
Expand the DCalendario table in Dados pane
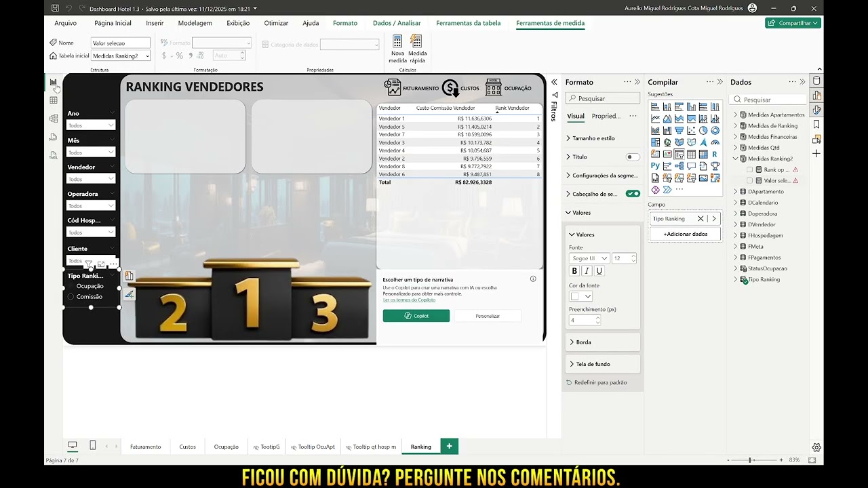point(736,202)
